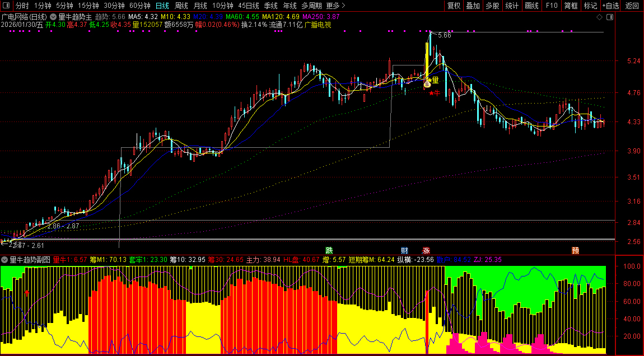Click the 涨 event marker
Image resolution: width=644 pixels, height=356 pixels.
426,250
